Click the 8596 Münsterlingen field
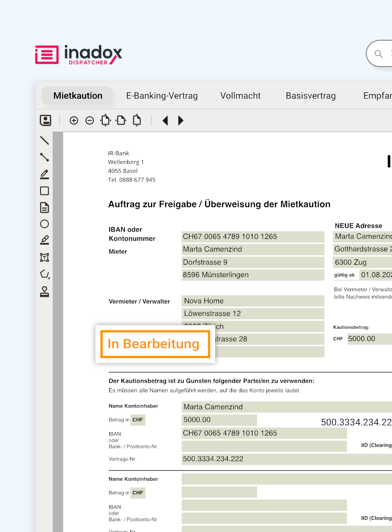The height and width of the screenshot is (532, 392). pos(253,275)
